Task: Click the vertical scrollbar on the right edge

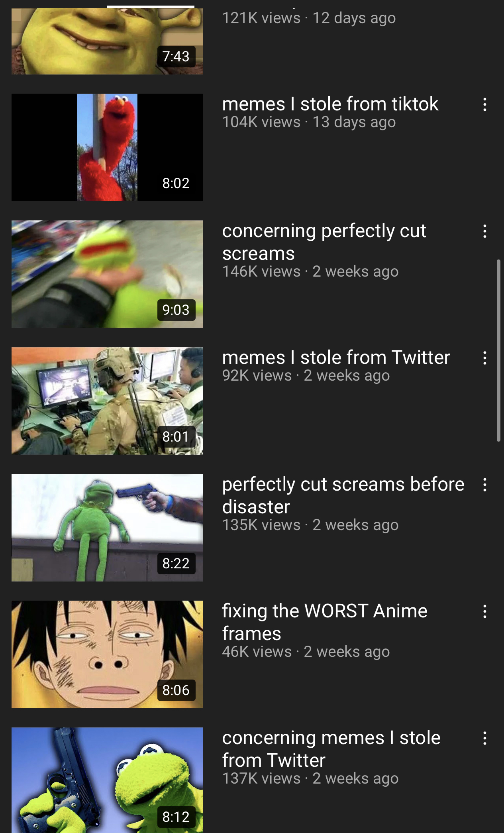Action: click(498, 350)
